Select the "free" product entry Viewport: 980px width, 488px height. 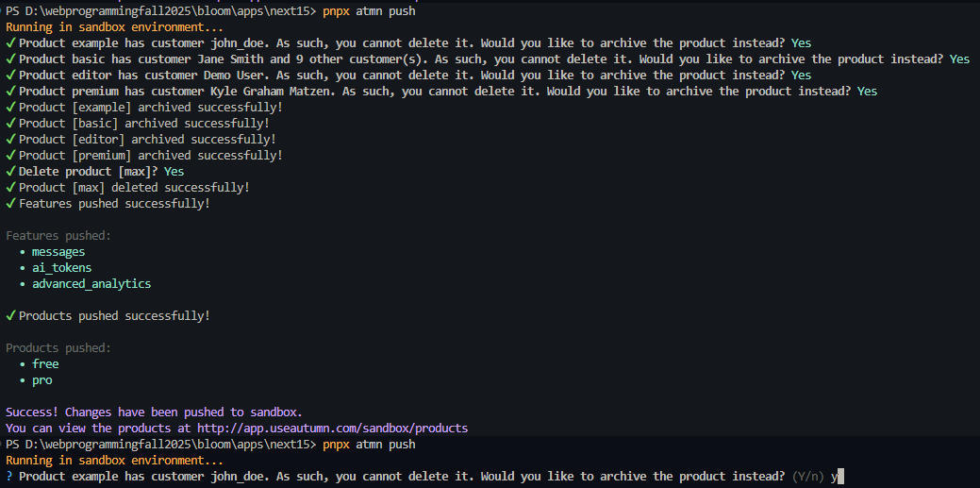pos(45,363)
